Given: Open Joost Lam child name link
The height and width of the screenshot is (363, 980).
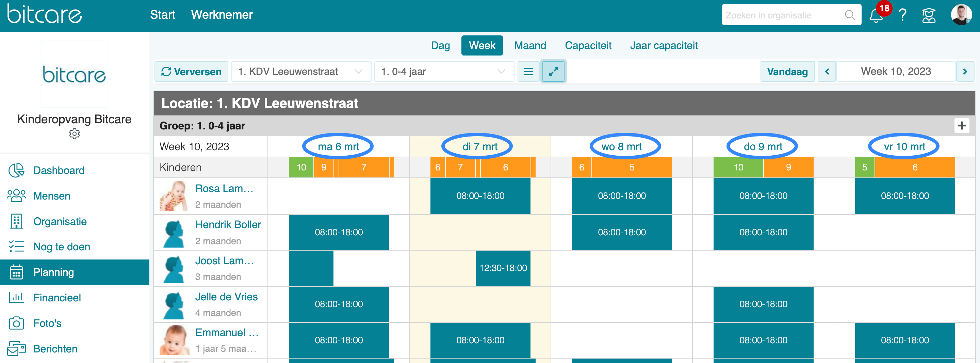Looking at the screenshot, I should coord(225,261).
